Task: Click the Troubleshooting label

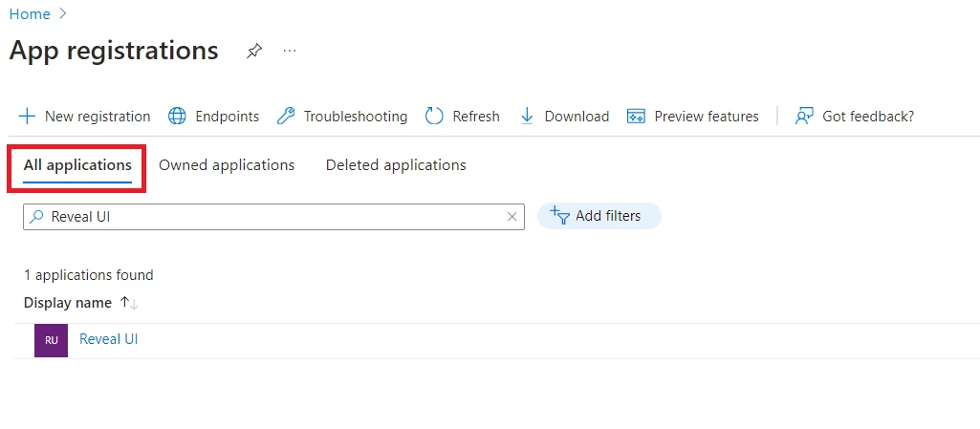Action: (x=356, y=117)
